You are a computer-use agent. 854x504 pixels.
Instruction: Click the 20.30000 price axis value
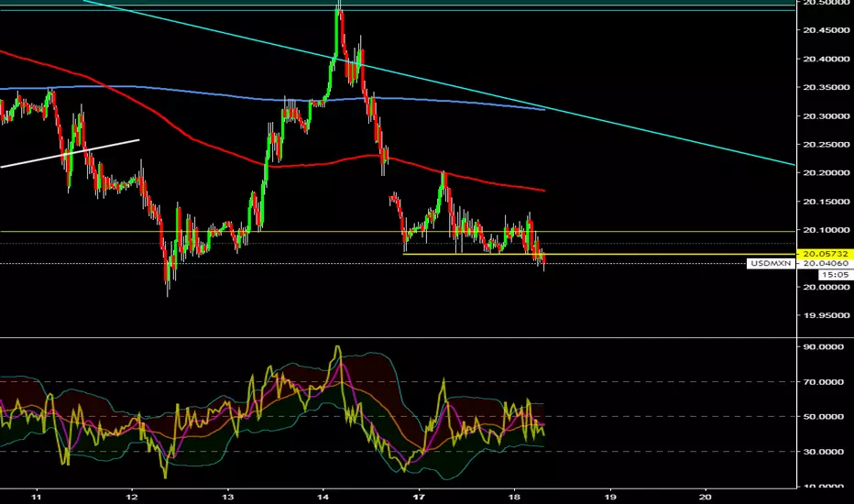click(x=826, y=116)
